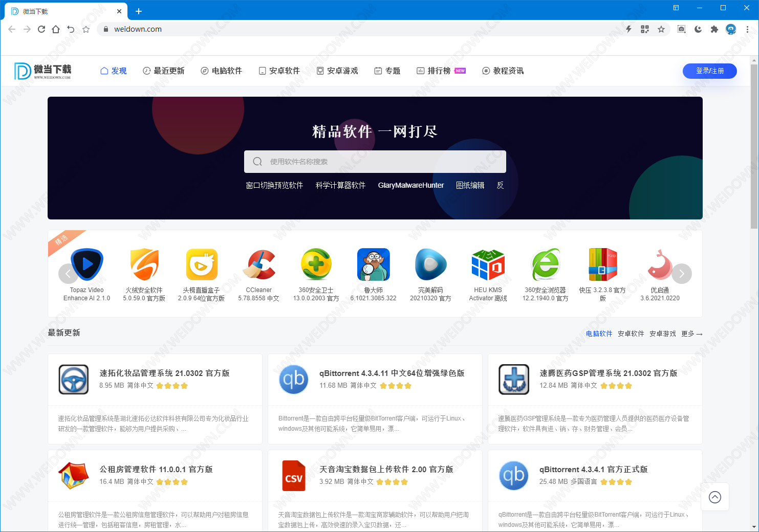759x532 pixels.
Task: Click the CCleaner app icon
Action: click(x=259, y=264)
